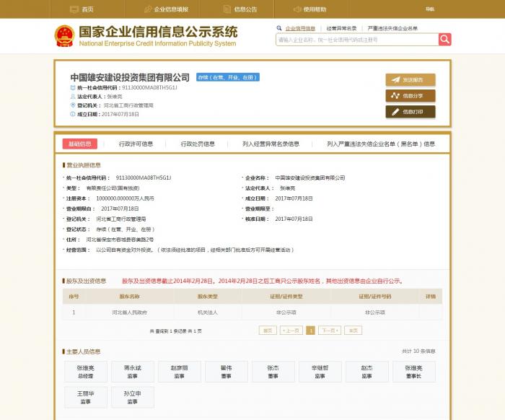505x420 pixels.
Task: Click the 下一页 pagination button
Action: [330, 331]
